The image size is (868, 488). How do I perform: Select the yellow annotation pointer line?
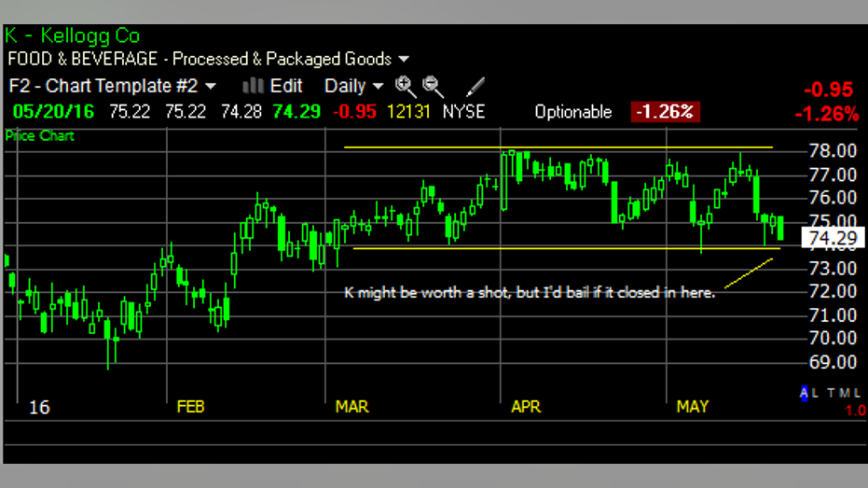(749, 273)
